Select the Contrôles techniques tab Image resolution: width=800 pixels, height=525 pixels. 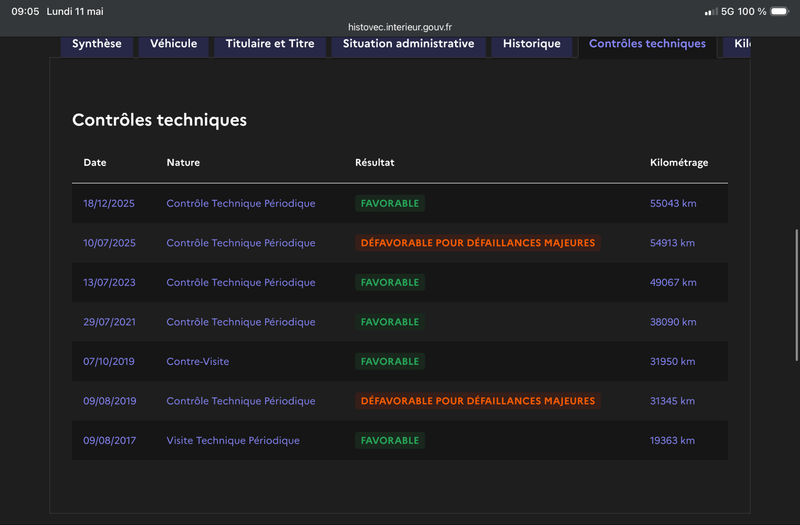tap(647, 44)
